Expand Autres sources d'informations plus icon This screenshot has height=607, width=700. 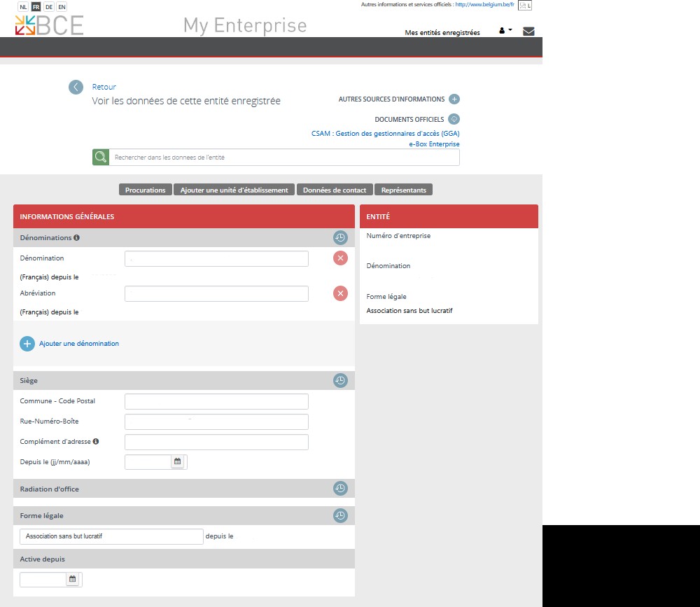(x=454, y=99)
